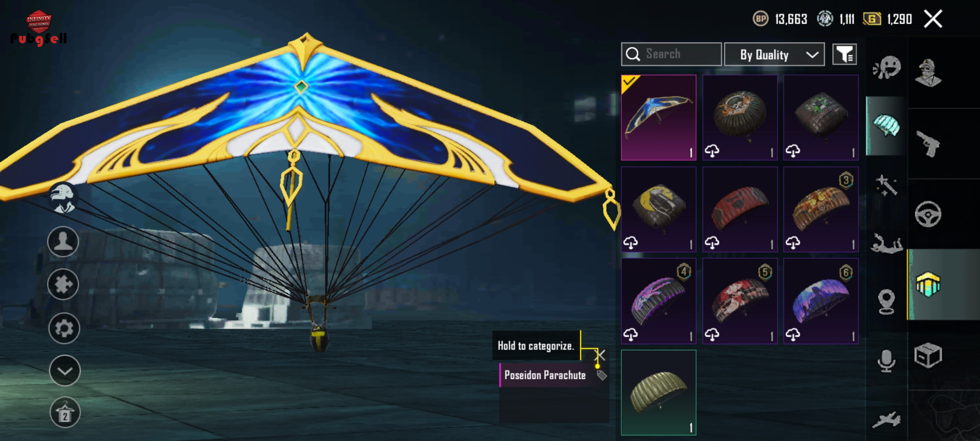This screenshot has height=441, width=980.
Task: Click the gear settings button on left
Action: pyautogui.click(x=64, y=328)
